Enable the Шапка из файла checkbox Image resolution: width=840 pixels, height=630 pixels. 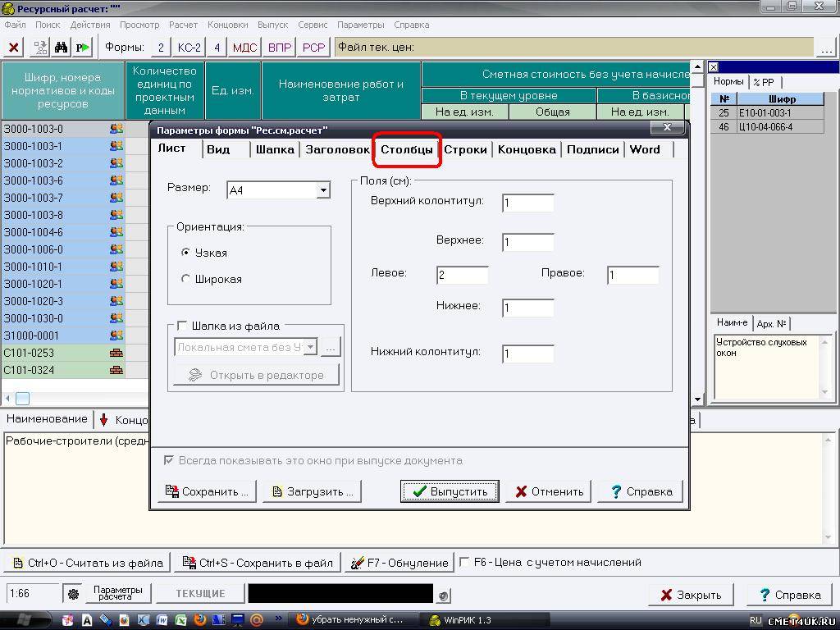point(181,326)
